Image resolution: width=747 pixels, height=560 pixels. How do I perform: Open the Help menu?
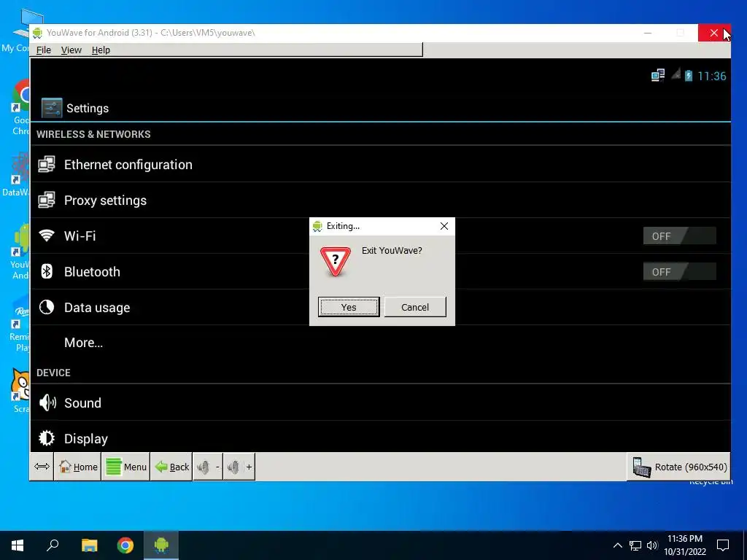pos(101,50)
